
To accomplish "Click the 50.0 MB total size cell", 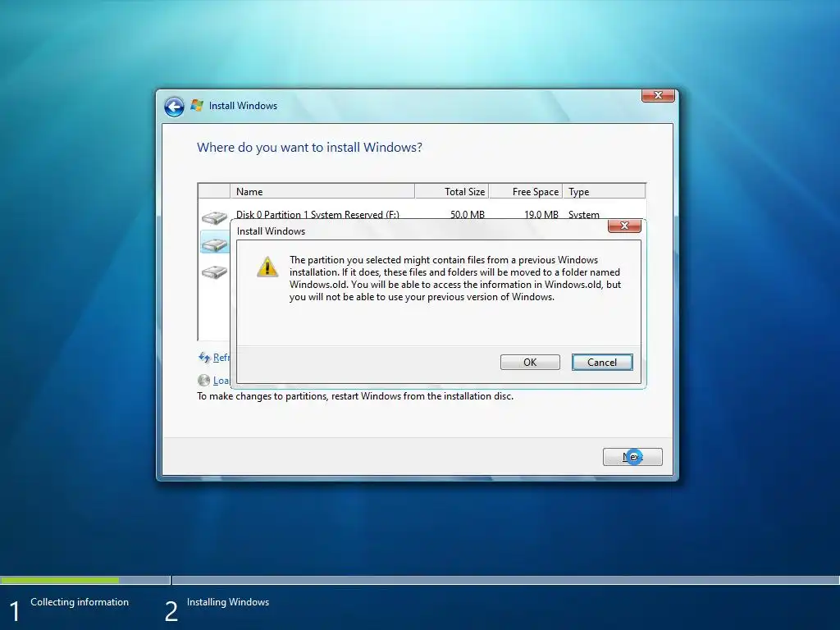I will tap(467, 214).
